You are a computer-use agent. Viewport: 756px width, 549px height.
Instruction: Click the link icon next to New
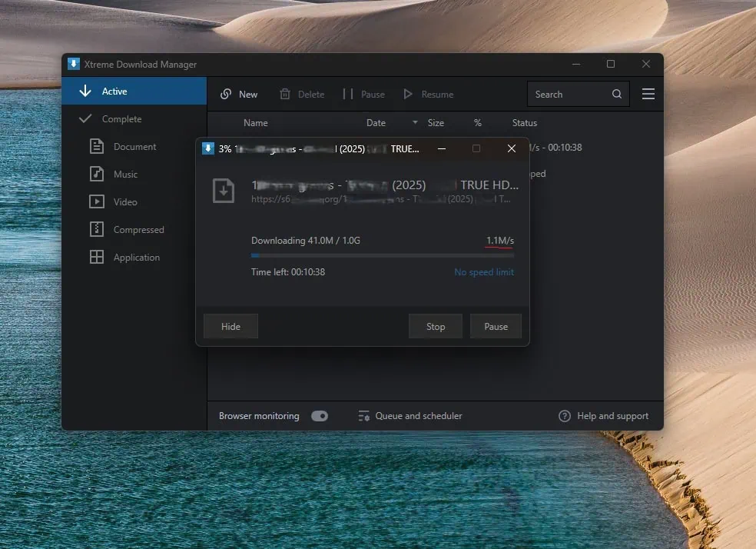click(226, 94)
